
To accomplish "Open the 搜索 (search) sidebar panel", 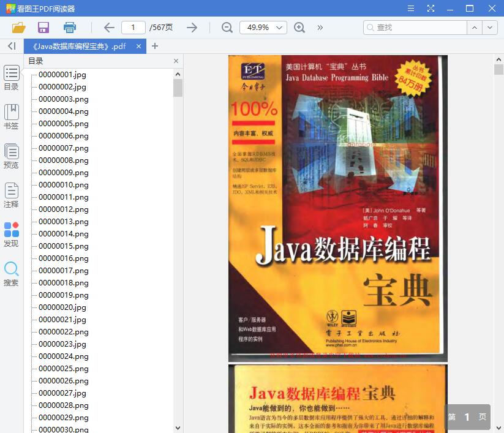I will pos(11,274).
